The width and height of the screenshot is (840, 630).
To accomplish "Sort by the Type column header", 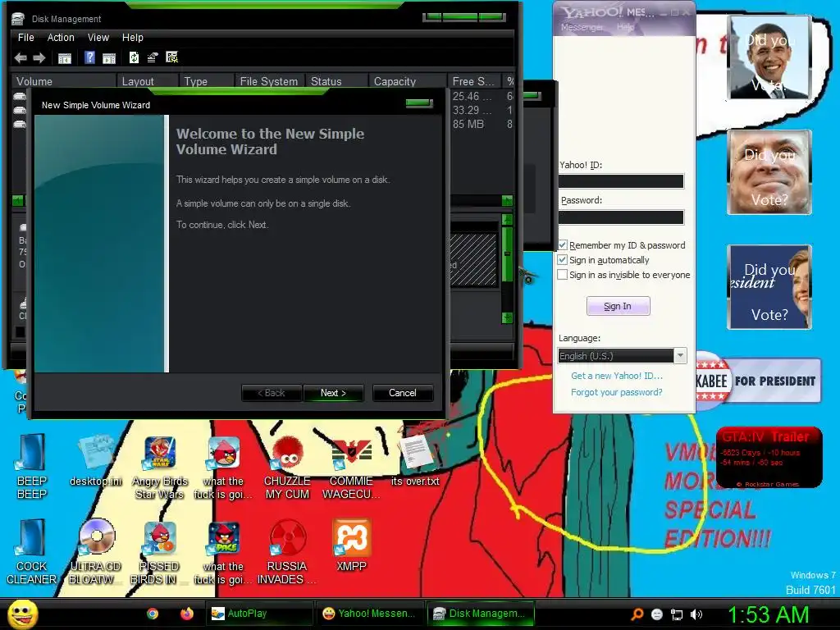I will point(207,81).
